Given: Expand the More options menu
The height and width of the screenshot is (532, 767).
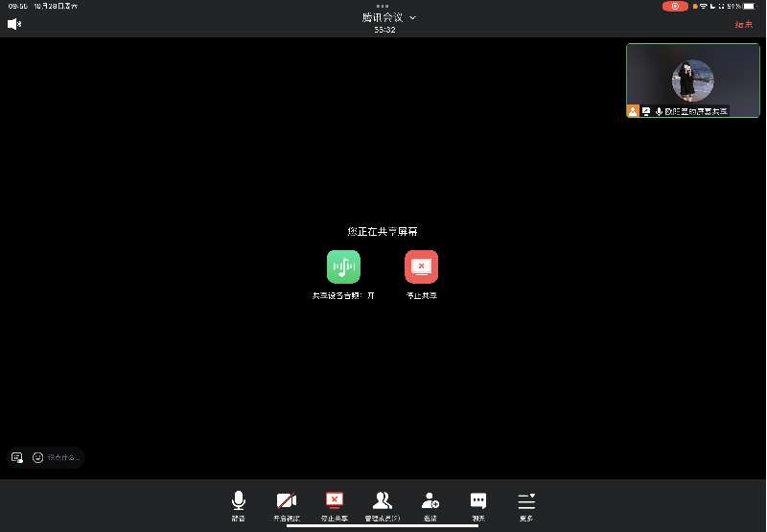Looking at the screenshot, I should click(526, 504).
